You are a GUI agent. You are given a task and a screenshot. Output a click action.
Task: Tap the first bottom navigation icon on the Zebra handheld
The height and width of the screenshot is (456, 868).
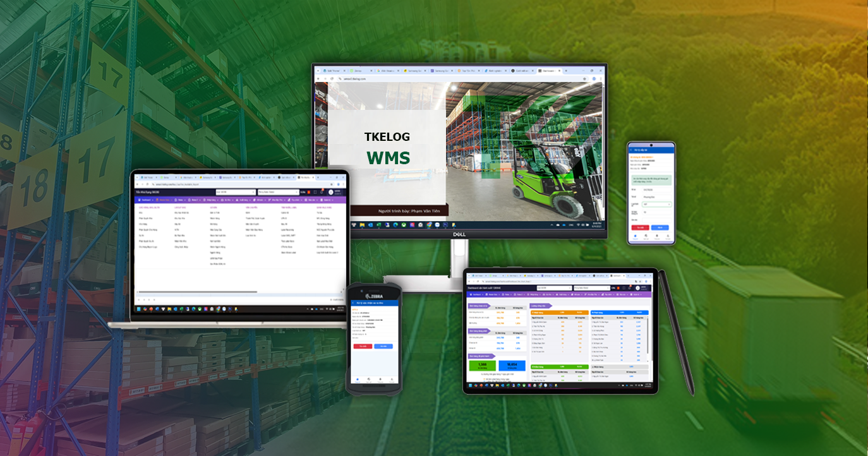[358, 380]
